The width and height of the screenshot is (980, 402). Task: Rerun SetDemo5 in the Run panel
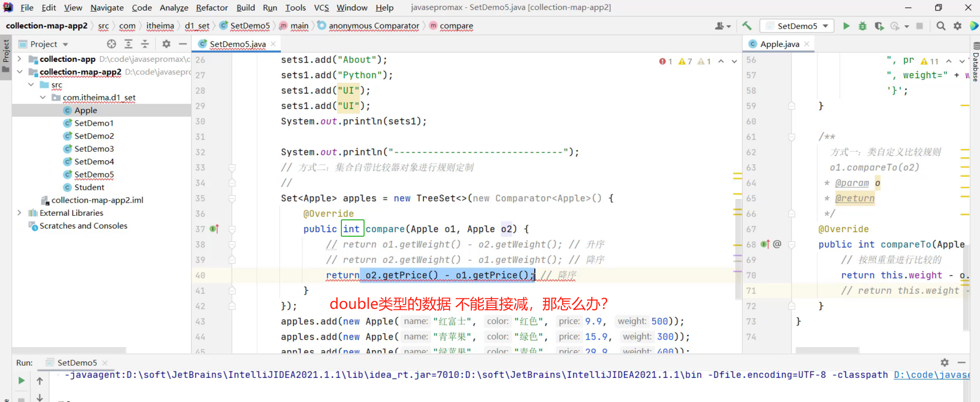click(x=21, y=381)
